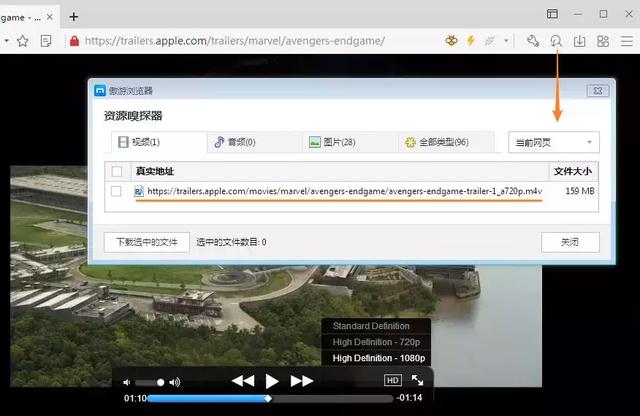Open a new browser tab
This screenshot has width=640, height=416.
[73, 17]
